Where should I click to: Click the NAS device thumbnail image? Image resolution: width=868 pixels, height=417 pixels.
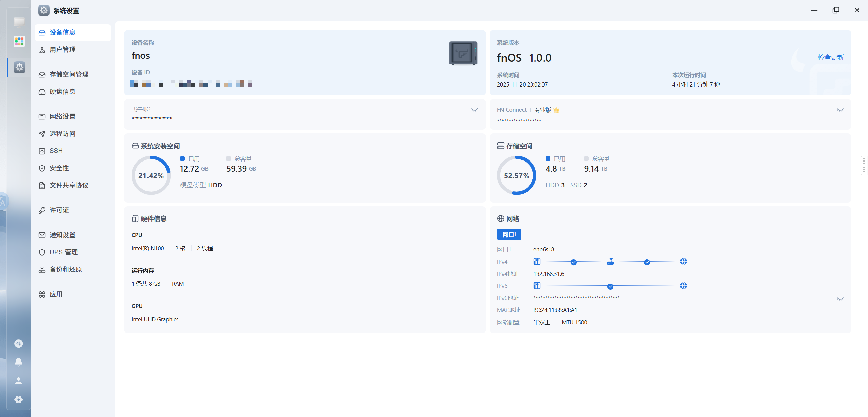(x=463, y=53)
